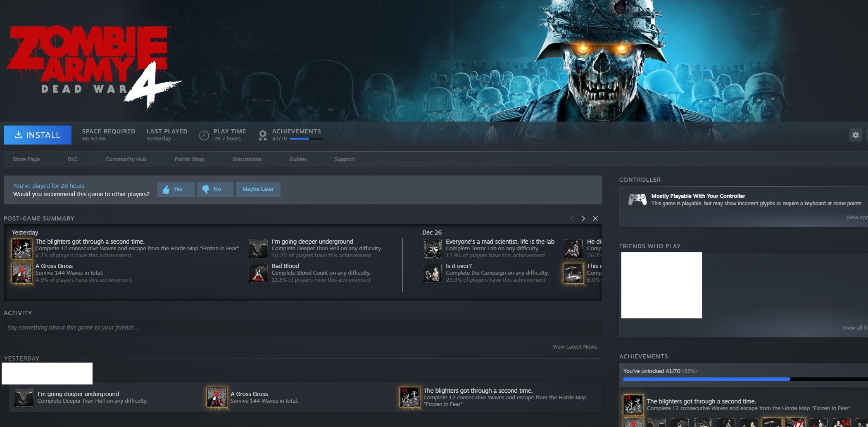This screenshot has height=427, width=868.
Task: Click the friend thumbnail under Friends Who Play
Action: click(x=661, y=285)
